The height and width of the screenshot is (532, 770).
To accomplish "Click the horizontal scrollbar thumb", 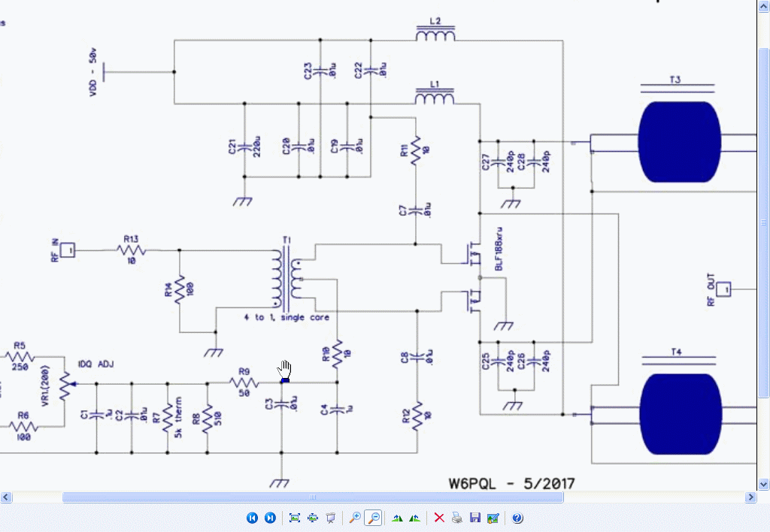I will (x=312, y=497).
